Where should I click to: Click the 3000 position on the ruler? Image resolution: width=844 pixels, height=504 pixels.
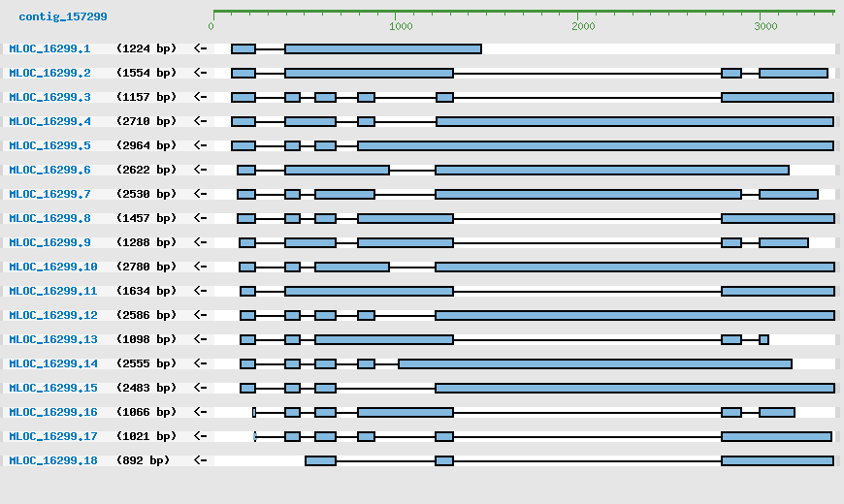coord(764,25)
